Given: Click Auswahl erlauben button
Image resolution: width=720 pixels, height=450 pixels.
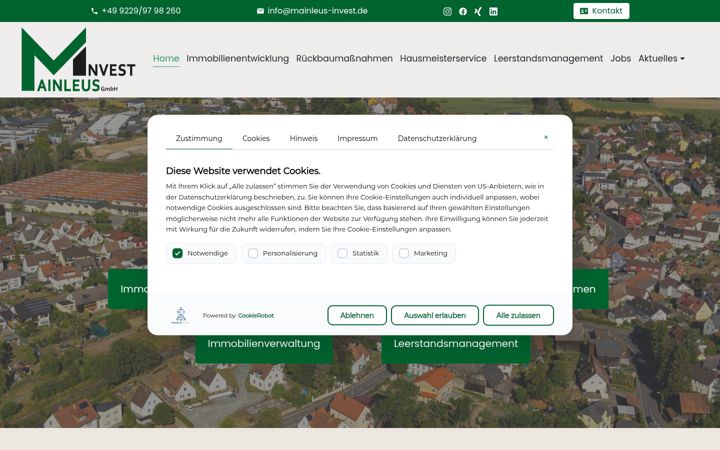Looking at the screenshot, I should (x=435, y=315).
